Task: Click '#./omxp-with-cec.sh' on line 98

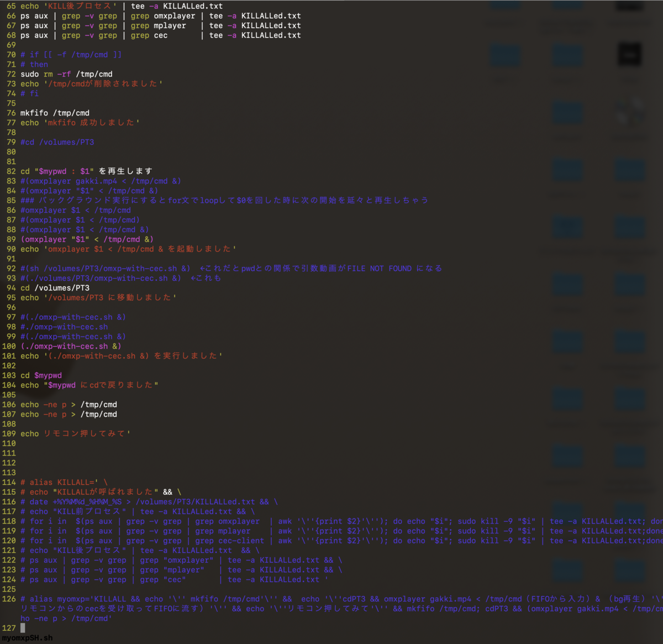Action: 64,327
